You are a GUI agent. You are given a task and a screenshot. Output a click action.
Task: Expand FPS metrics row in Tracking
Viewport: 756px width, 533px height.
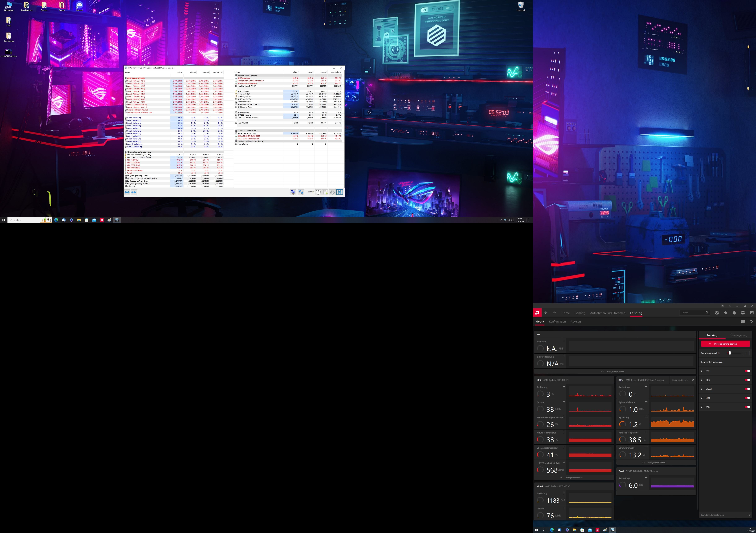tap(702, 371)
